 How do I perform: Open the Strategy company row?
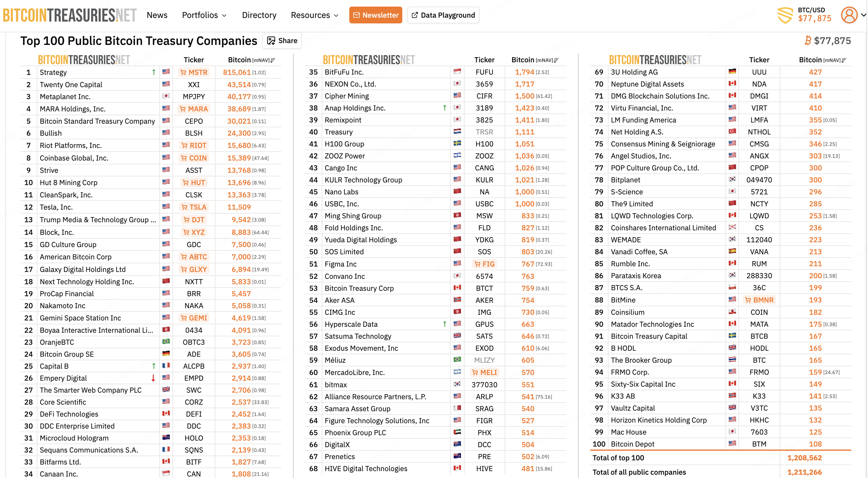pos(53,72)
